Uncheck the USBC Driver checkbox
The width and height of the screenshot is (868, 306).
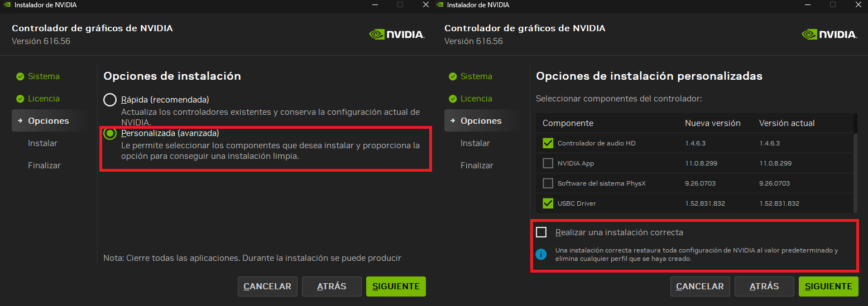pyautogui.click(x=548, y=203)
